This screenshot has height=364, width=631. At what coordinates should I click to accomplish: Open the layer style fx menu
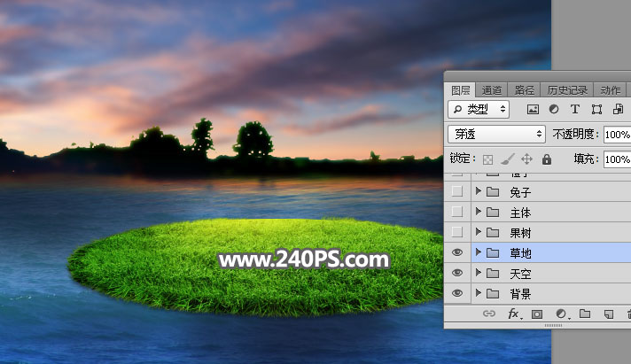coord(513,314)
